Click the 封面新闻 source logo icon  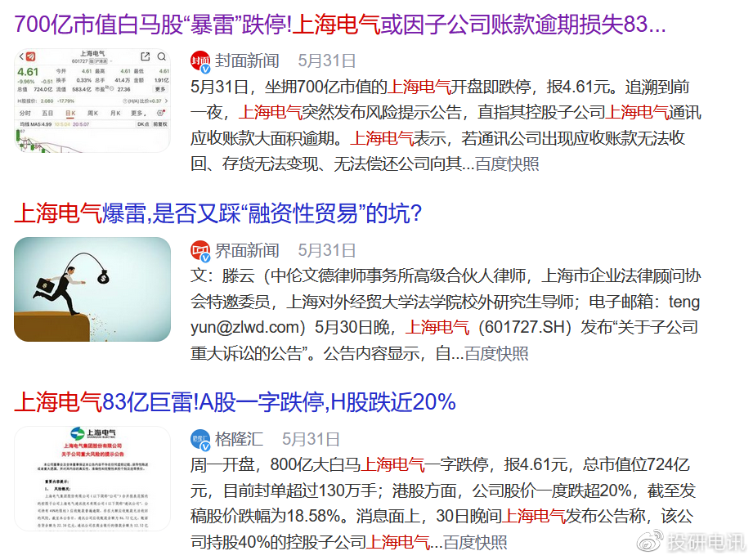200,61
